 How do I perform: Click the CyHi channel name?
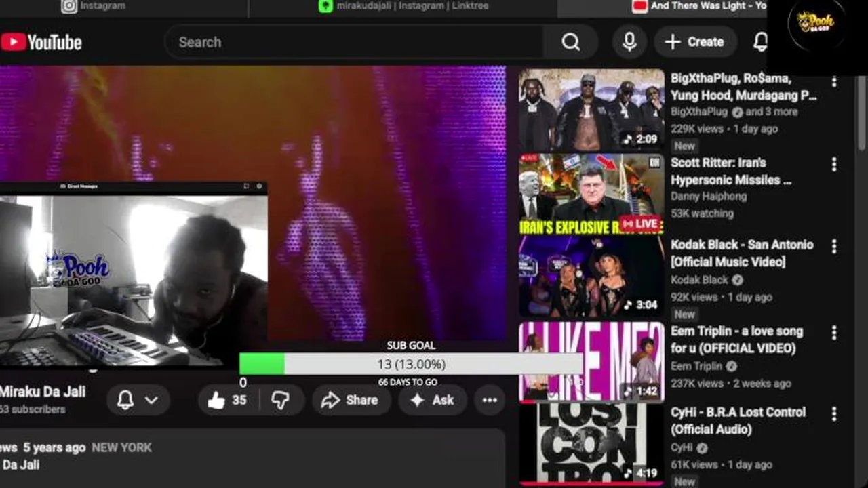coord(682,447)
